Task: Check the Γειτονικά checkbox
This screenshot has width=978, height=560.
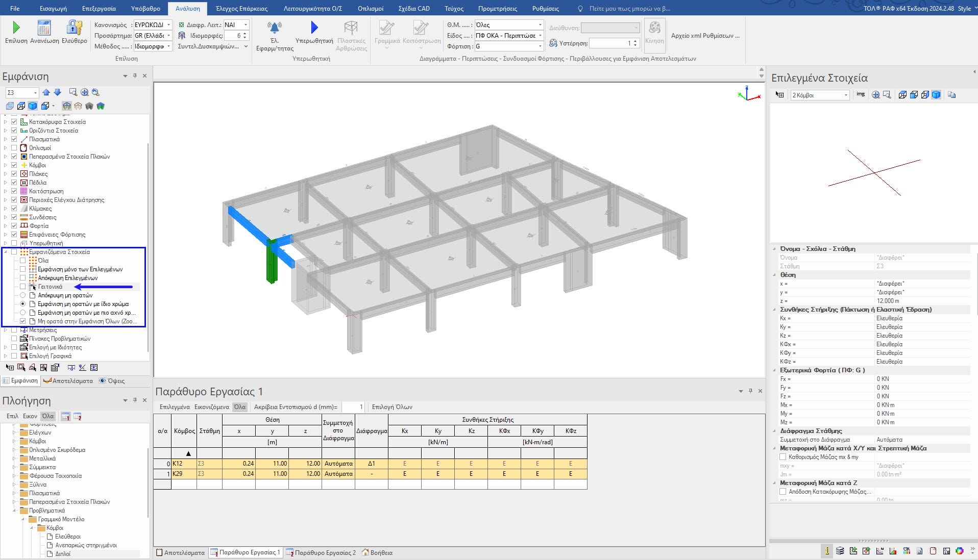Action: [x=23, y=287]
